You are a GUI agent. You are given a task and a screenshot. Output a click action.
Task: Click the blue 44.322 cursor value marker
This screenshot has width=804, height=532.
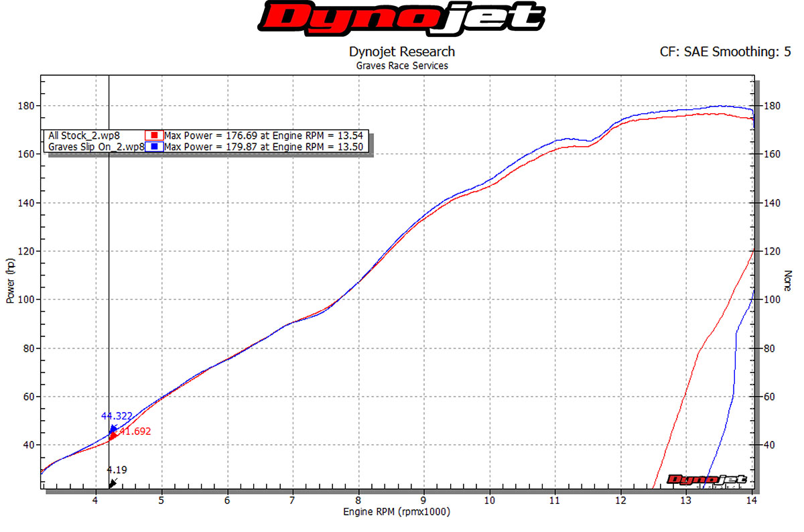pyautogui.click(x=117, y=416)
